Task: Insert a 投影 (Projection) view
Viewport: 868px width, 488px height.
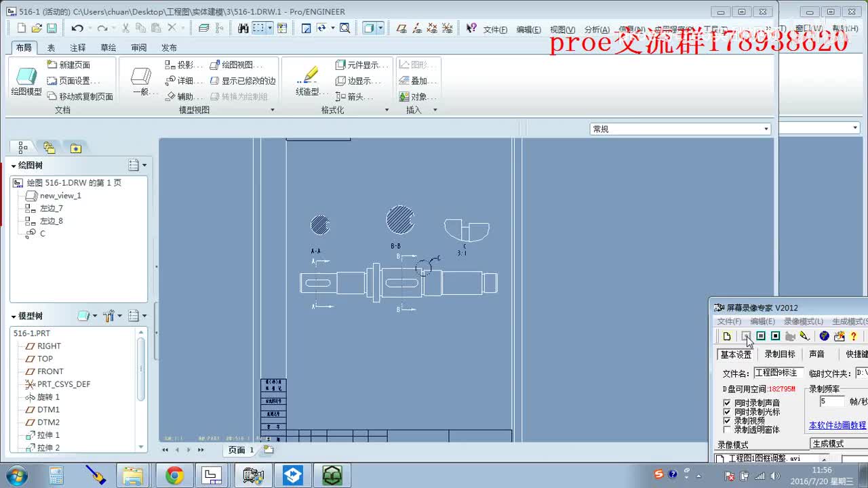Action: click(x=184, y=65)
